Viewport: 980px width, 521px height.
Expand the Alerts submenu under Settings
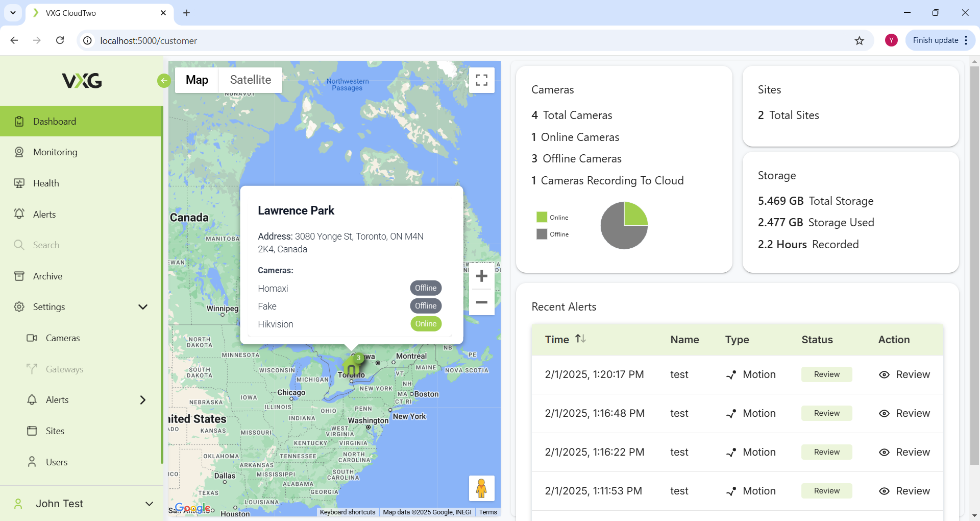(143, 400)
